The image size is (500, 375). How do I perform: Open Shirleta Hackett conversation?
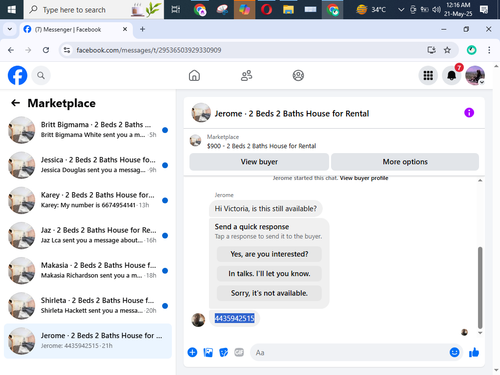pyautogui.click(x=88, y=306)
